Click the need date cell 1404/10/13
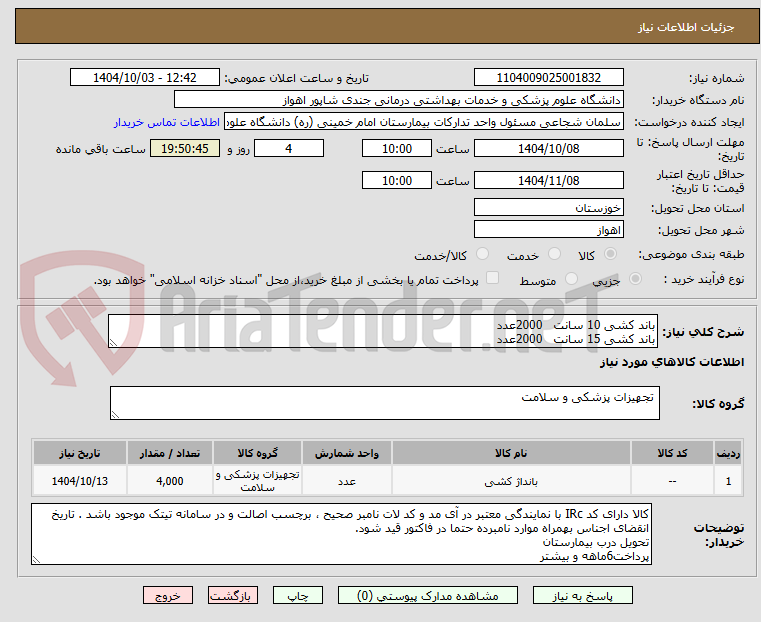Image resolution: width=761 pixels, height=622 pixels. (x=80, y=481)
